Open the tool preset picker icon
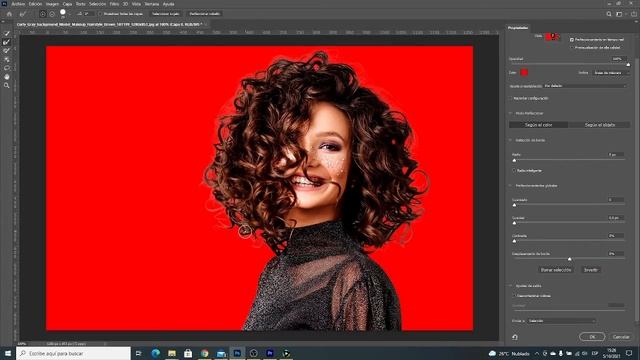The width and height of the screenshot is (640, 360). (23, 14)
